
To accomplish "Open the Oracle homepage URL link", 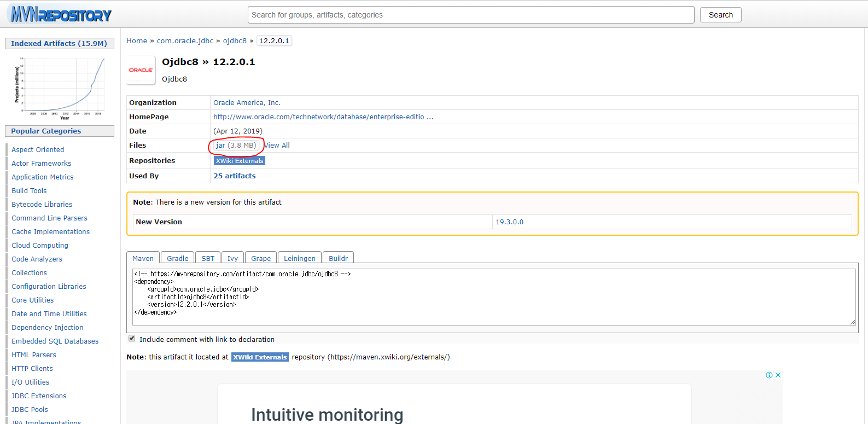I will pos(323,117).
